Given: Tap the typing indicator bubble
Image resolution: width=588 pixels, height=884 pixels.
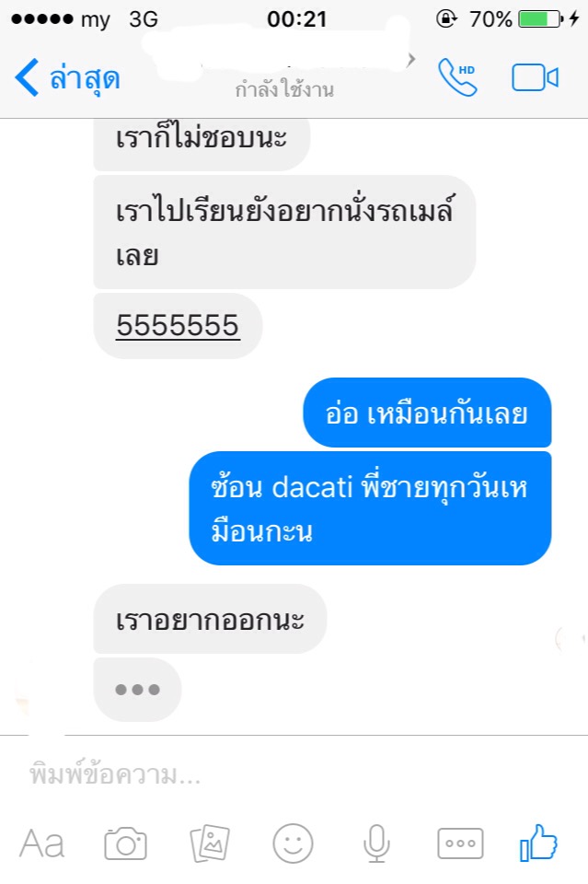Looking at the screenshot, I should coord(137,690).
